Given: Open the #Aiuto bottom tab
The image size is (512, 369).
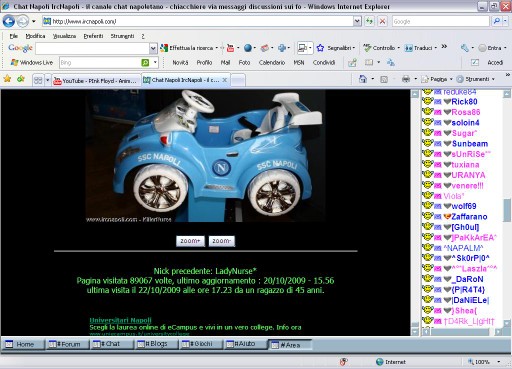Looking at the screenshot, I should coord(245,344).
